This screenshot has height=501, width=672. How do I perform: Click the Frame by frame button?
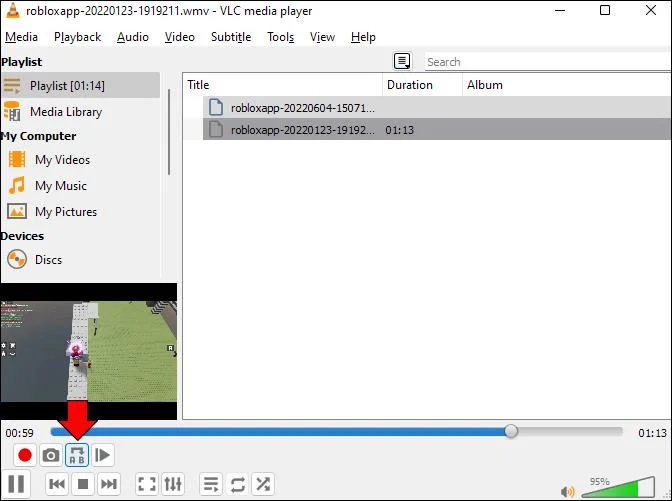pos(103,455)
